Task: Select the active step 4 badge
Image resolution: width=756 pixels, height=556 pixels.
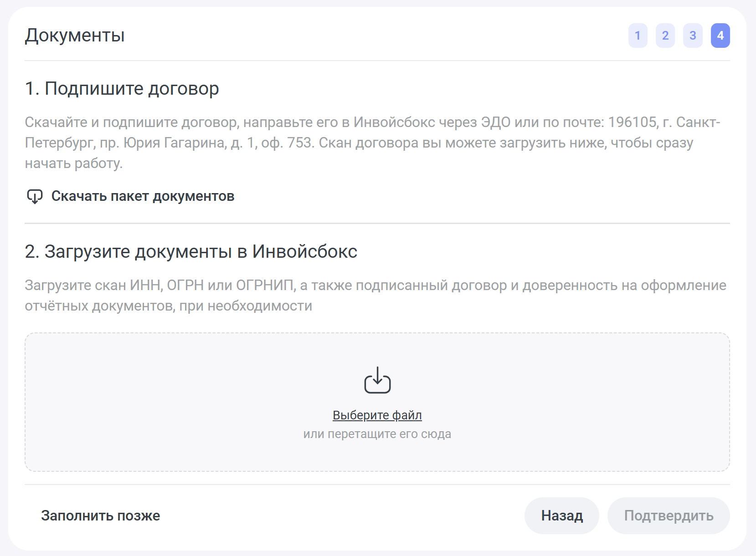Action: (720, 36)
